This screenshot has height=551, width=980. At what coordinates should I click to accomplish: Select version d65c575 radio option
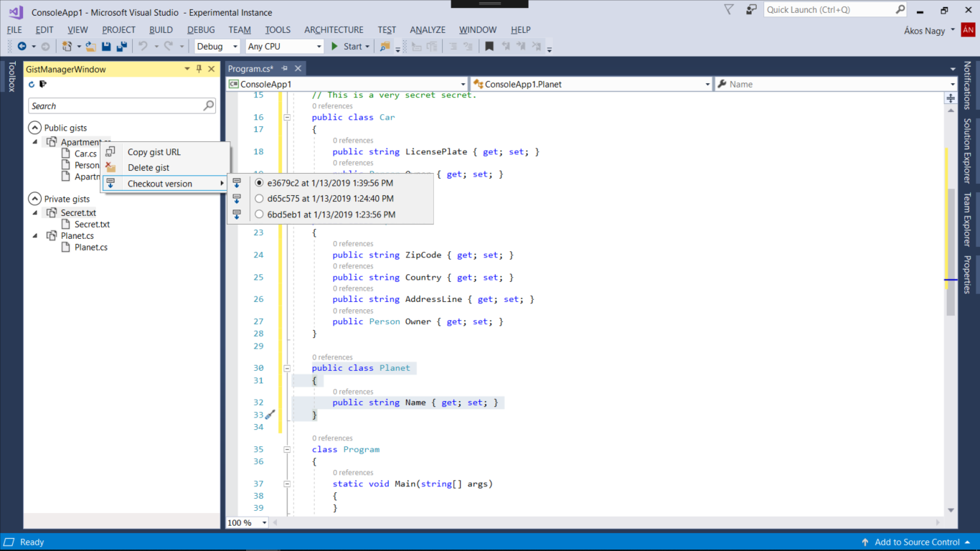point(260,199)
